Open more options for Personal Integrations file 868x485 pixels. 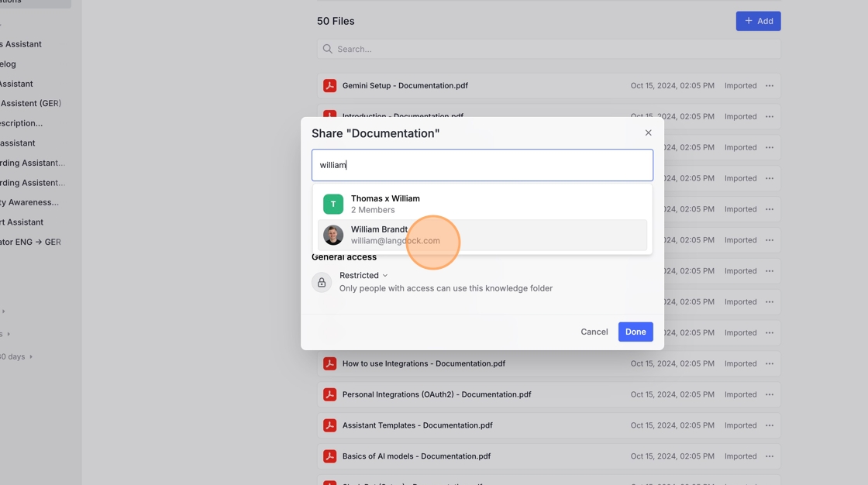tap(770, 394)
